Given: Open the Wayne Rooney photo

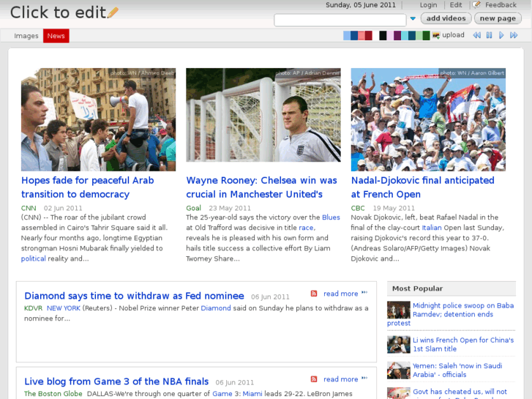Looking at the screenshot, I should point(263,115).
